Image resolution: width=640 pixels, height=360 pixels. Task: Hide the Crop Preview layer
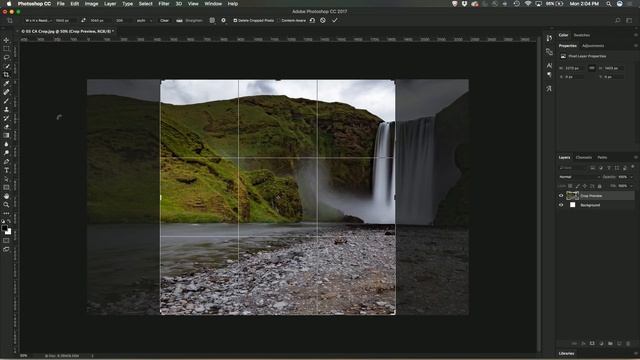point(561,196)
